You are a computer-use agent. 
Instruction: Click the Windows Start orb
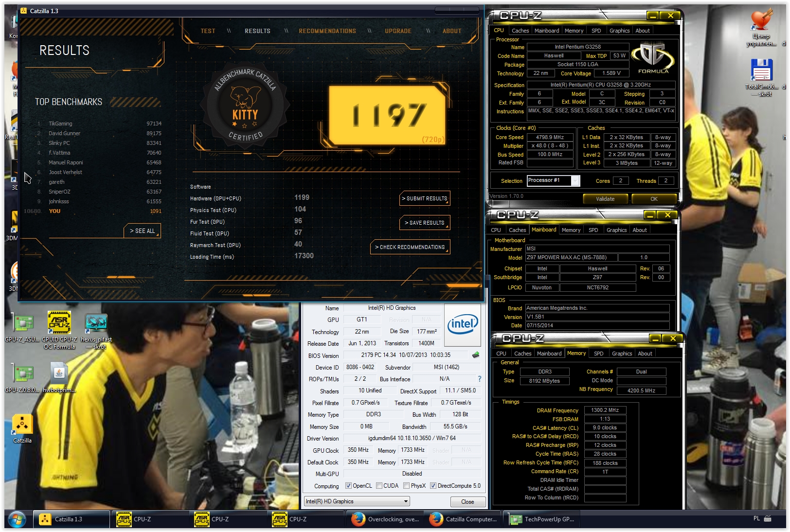[x=17, y=519]
